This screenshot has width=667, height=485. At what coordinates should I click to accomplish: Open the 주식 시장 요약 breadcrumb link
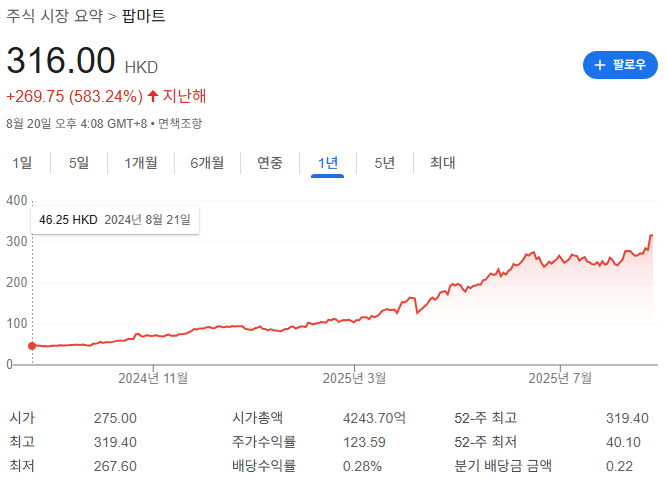coord(54,16)
